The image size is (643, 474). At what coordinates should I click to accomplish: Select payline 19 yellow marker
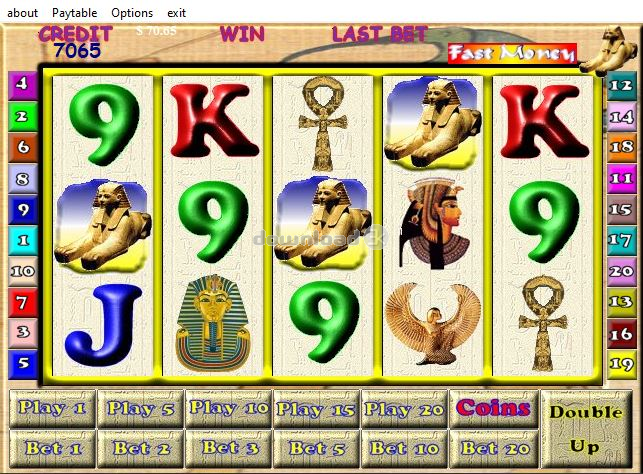tap(622, 364)
